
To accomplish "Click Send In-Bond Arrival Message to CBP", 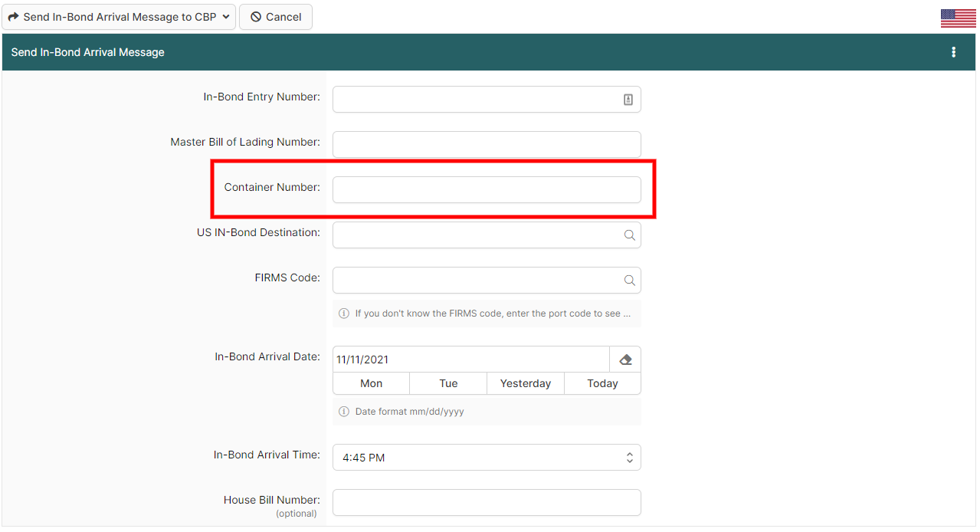I will pos(112,17).
